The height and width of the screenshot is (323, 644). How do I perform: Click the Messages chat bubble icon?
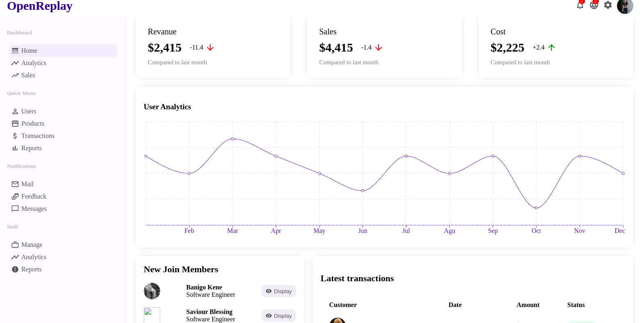[15, 209]
